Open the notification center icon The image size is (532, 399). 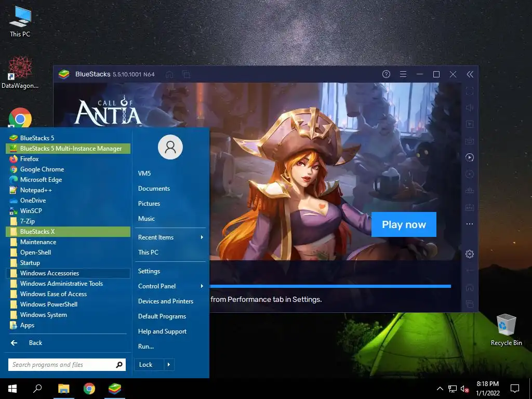(x=515, y=389)
